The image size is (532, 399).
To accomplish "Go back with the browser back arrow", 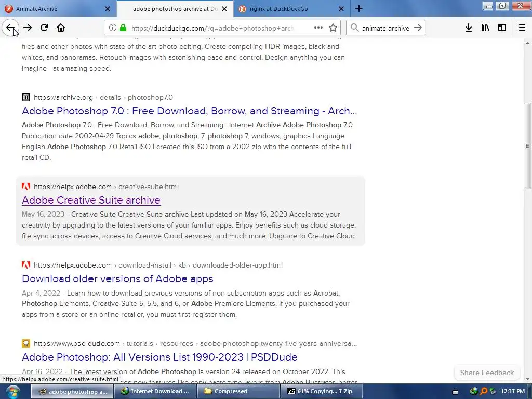I will [10, 28].
